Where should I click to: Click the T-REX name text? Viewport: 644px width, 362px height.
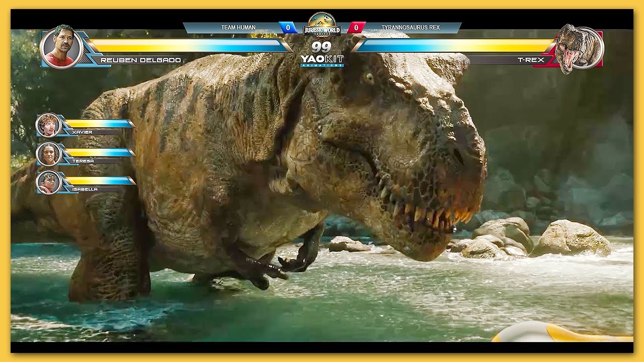click(530, 60)
